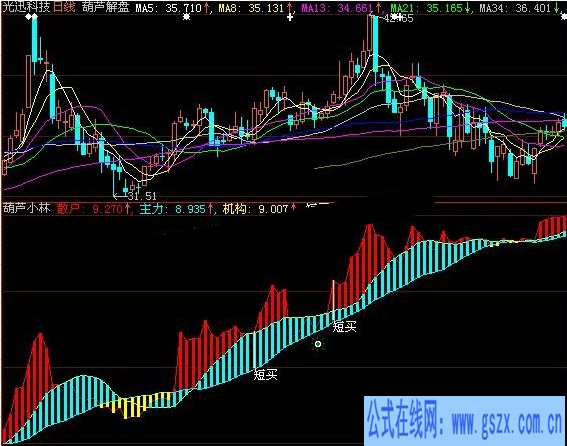Screen dimensions: 567x446
Task: Click the 光迅科技 stock name label
Action: click(26, 7)
